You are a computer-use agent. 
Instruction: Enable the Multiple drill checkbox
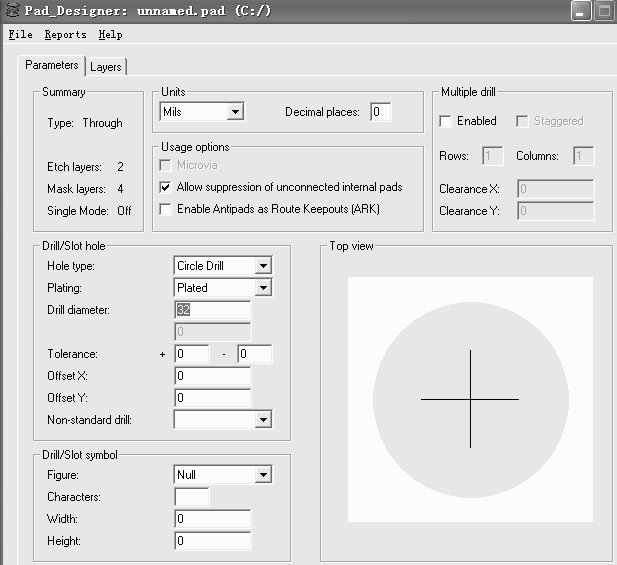coord(445,121)
